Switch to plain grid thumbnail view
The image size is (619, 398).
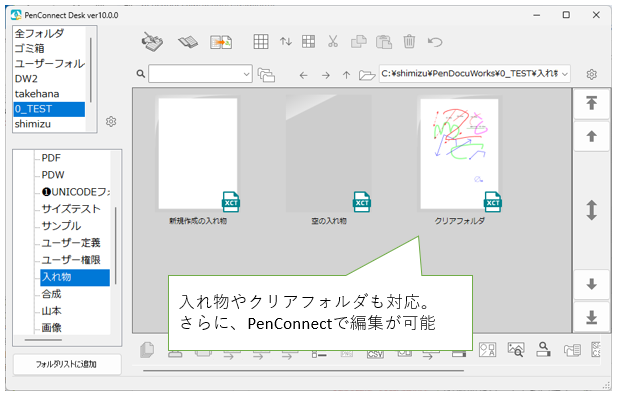coord(261,41)
